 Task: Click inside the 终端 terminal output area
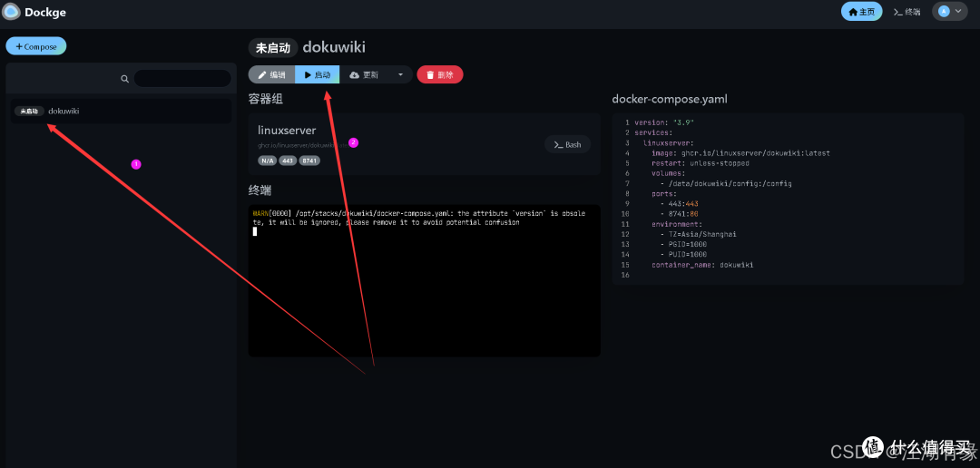(425, 280)
